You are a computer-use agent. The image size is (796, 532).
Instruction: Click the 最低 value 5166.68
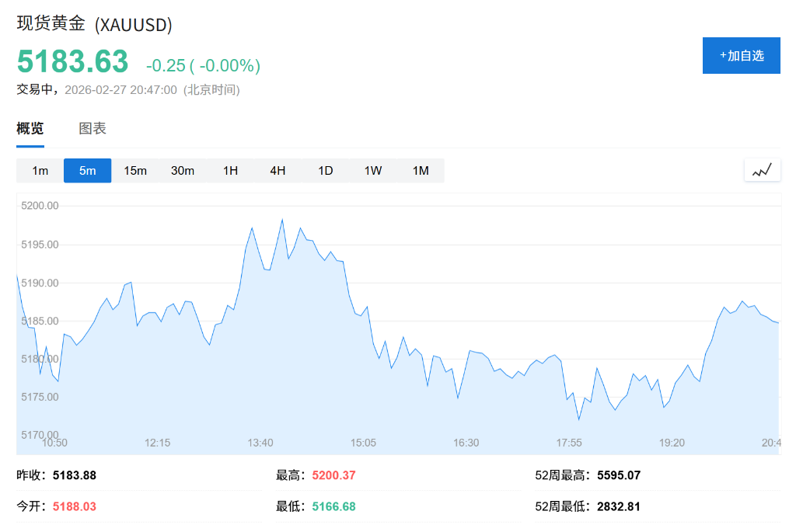tap(333, 506)
